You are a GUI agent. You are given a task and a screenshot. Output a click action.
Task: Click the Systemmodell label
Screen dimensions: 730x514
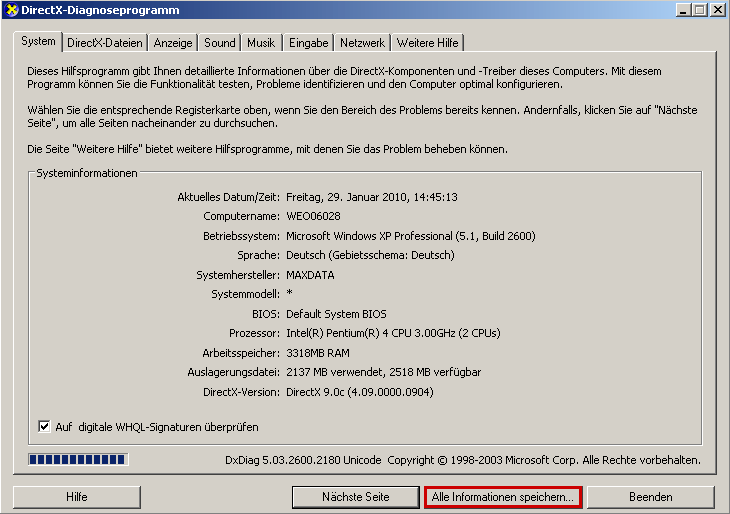[x=245, y=294]
